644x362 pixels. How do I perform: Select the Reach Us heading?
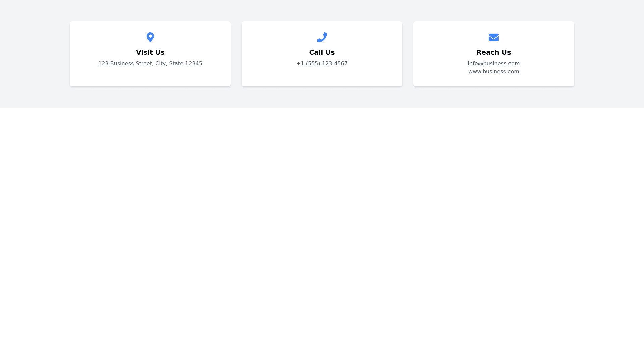493,52
